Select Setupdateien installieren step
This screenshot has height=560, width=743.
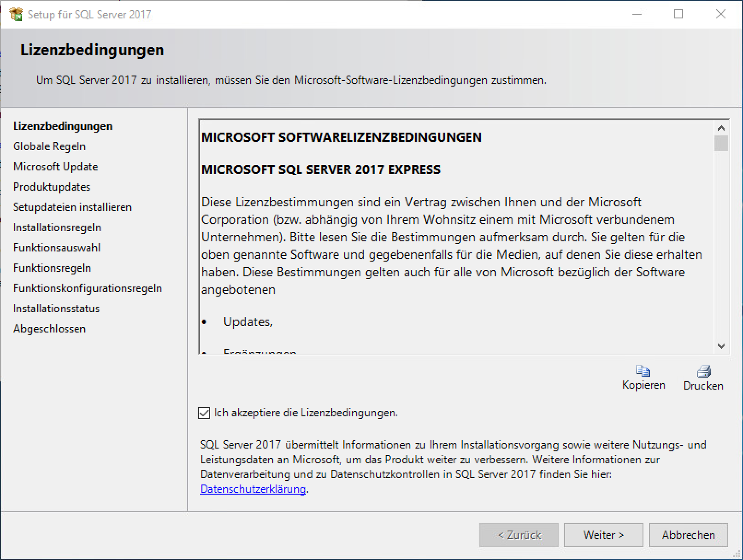coord(72,207)
